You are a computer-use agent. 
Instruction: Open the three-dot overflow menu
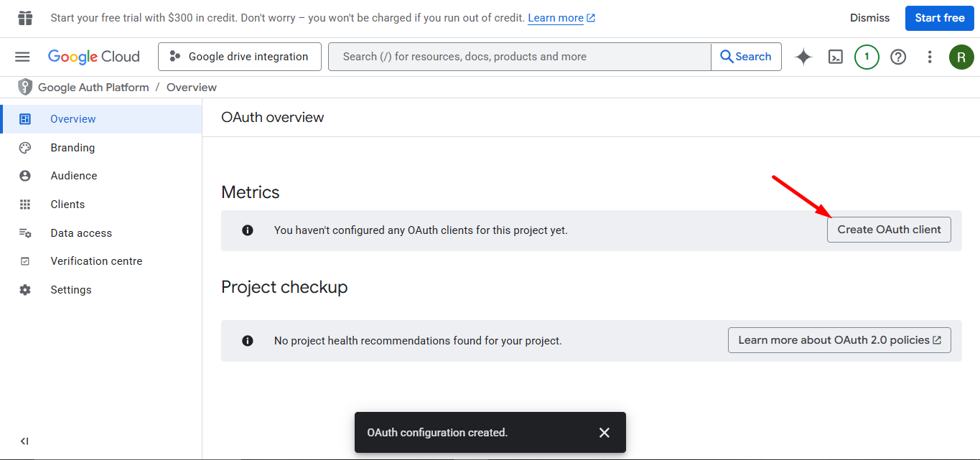(x=930, y=57)
